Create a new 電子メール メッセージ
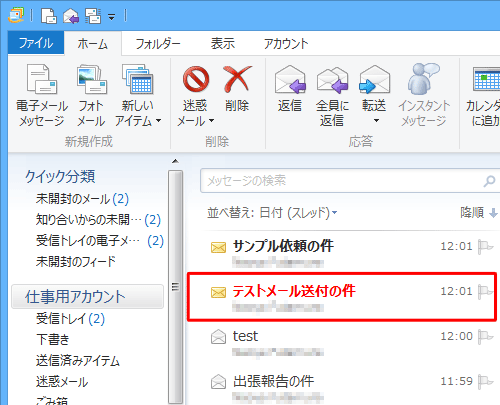500x405 pixels. tap(42, 96)
